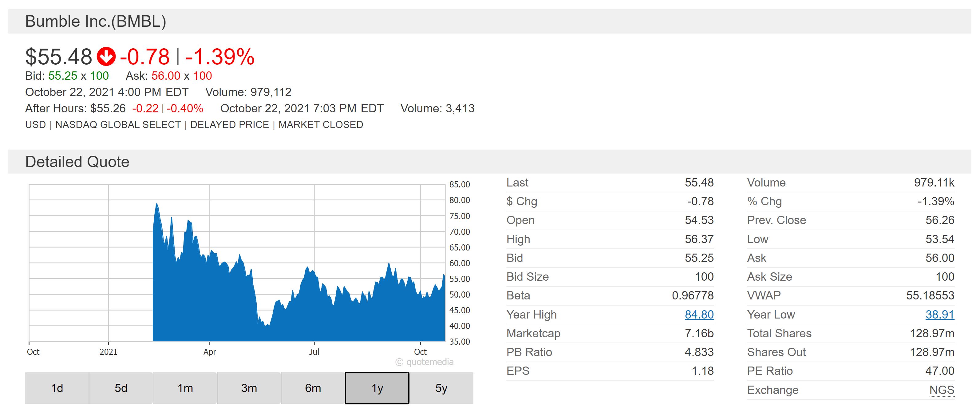Select the 1m chart period

click(x=185, y=388)
